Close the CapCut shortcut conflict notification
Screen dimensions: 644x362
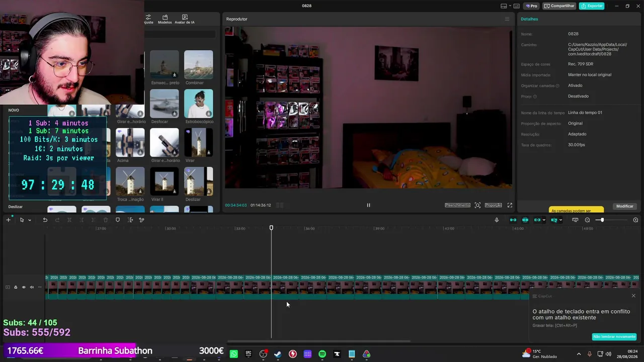tap(633, 296)
